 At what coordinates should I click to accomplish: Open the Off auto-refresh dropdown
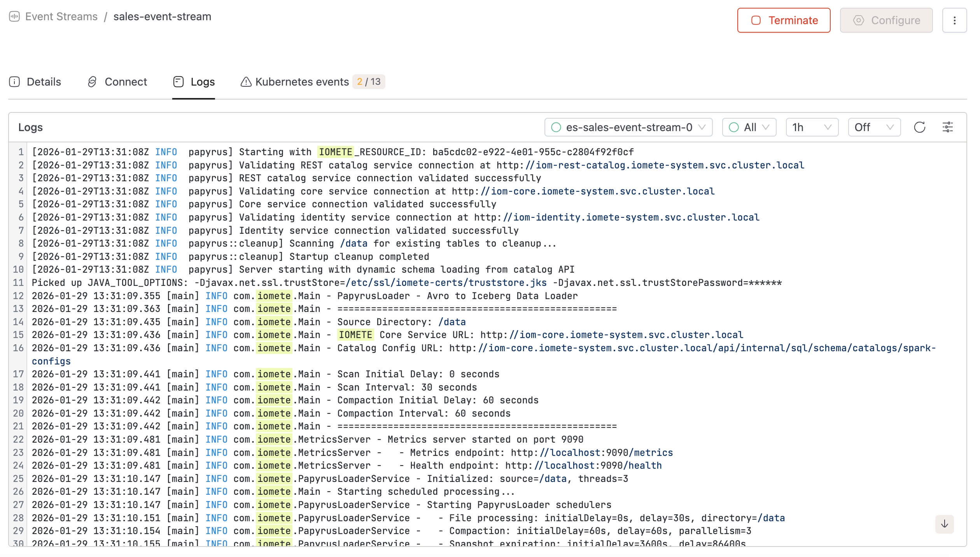click(874, 127)
